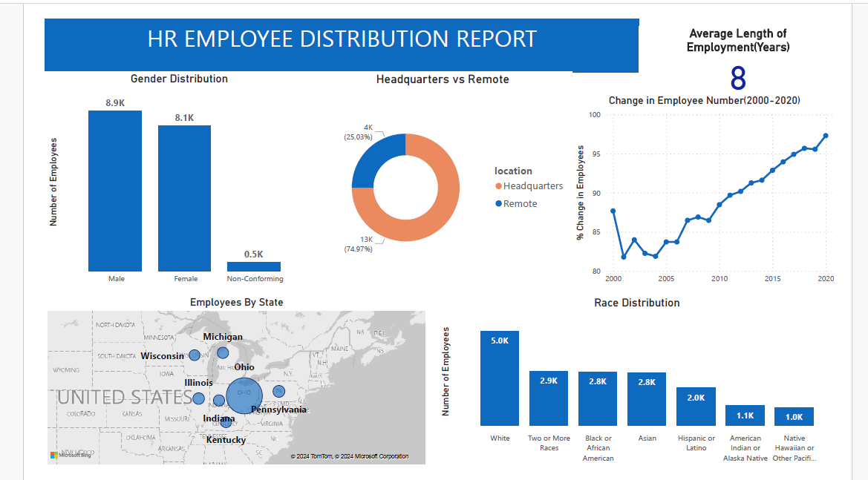Viewport: 868px width, 480px height.
Task: Click the 8.1K label above Female bar
Action: click(x=184, y=118)
